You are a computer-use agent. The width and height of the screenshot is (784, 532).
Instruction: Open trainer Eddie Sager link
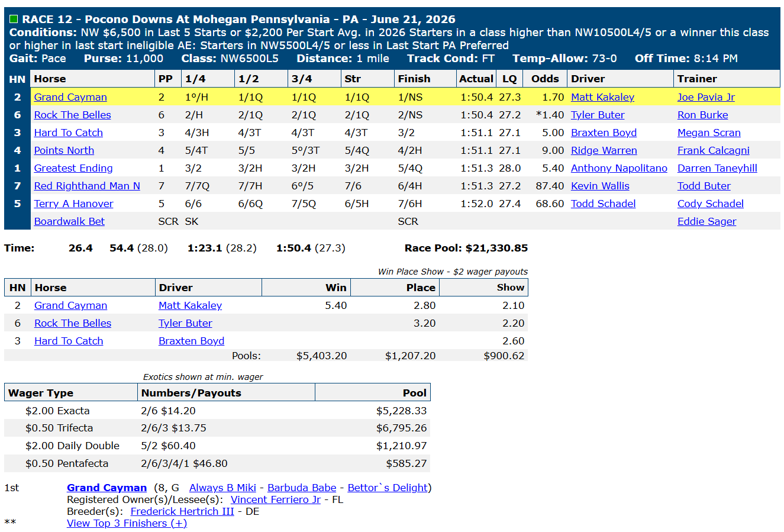(706, 221)
